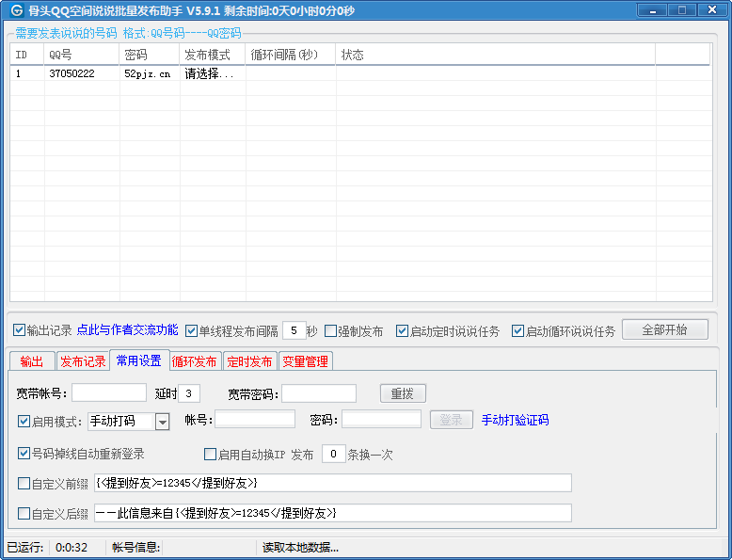Switch to the 输出 tab
The image size is (732, 560).
(x=32, y=361)
